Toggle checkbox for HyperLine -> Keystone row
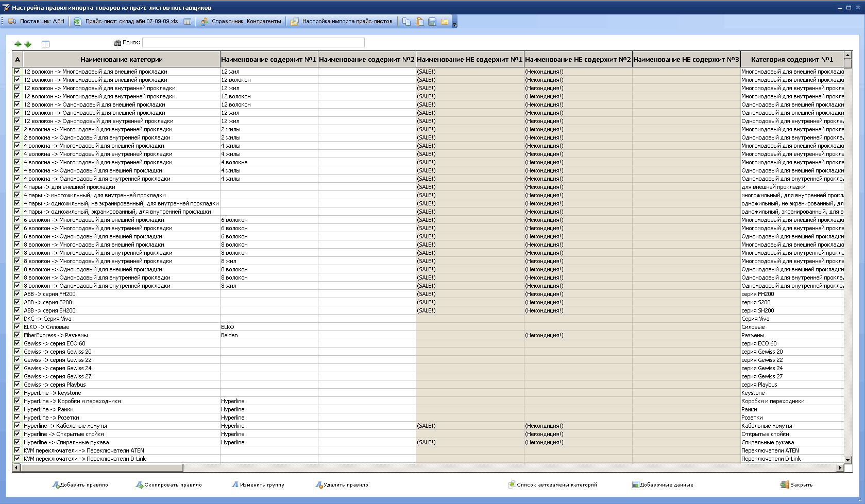The image size is (865, 504). click(x=17, y=392)
